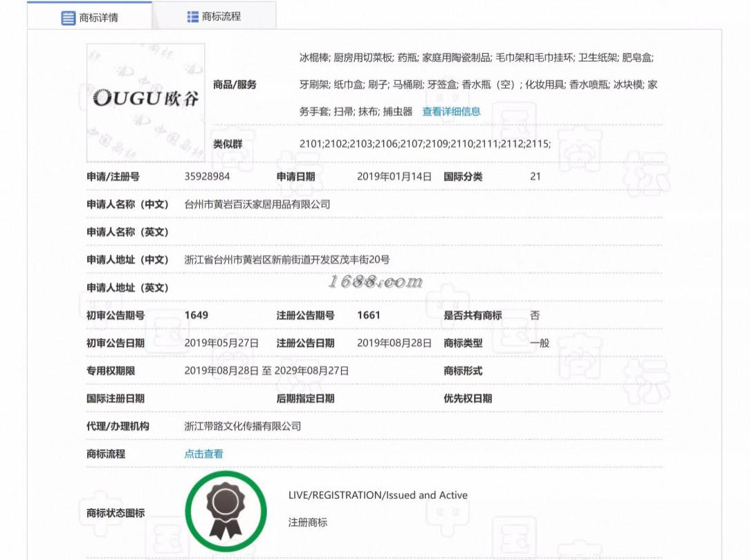Switch to the 商标流程 tab
The image size is (750, 560).
point(214,17)
